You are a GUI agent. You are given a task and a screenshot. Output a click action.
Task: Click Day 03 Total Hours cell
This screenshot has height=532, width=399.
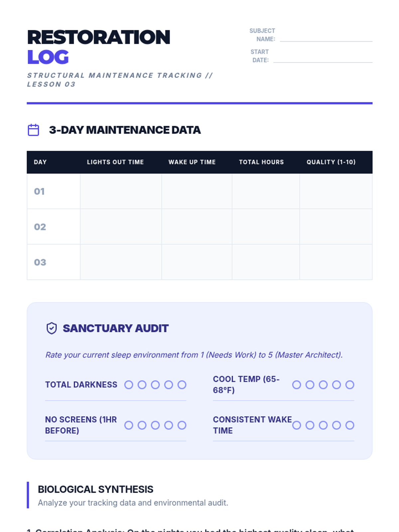coord(266,262)
